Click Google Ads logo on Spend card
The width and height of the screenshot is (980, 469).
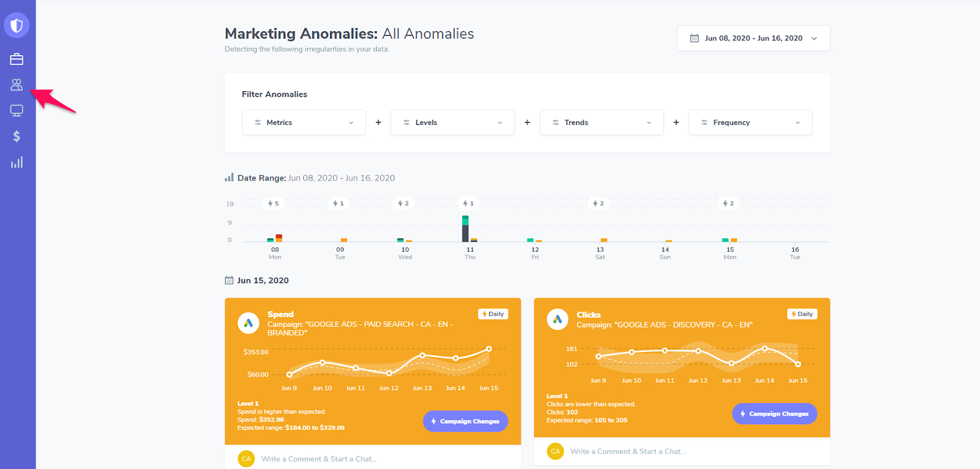tap(248, 323)
